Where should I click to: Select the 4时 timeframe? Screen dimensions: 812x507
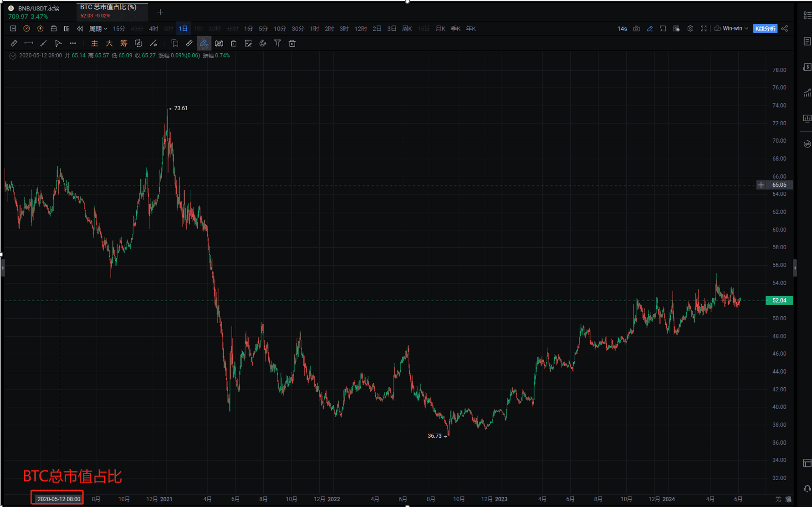click(153, 29)
